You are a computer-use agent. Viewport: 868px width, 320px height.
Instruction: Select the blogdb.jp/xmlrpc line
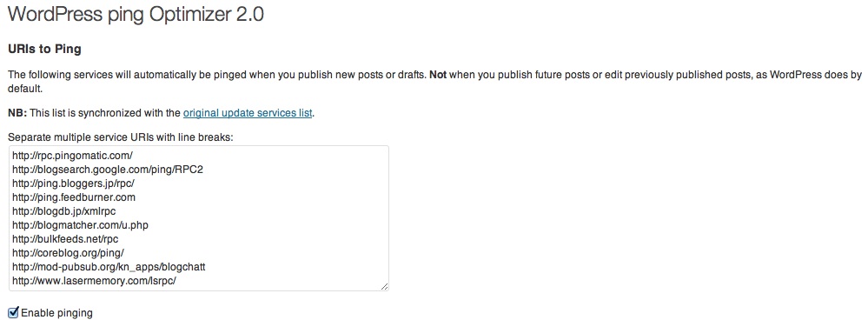click(x=63, y=211)
